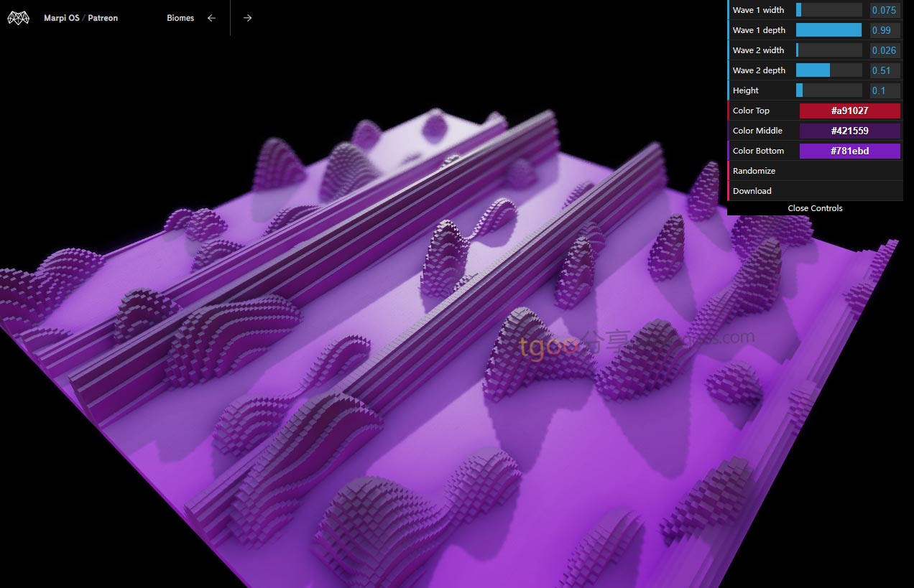Click the Wave 2 depth 0.51 field
The width and height of the screenshot is (914, 588).
[885, 70]
